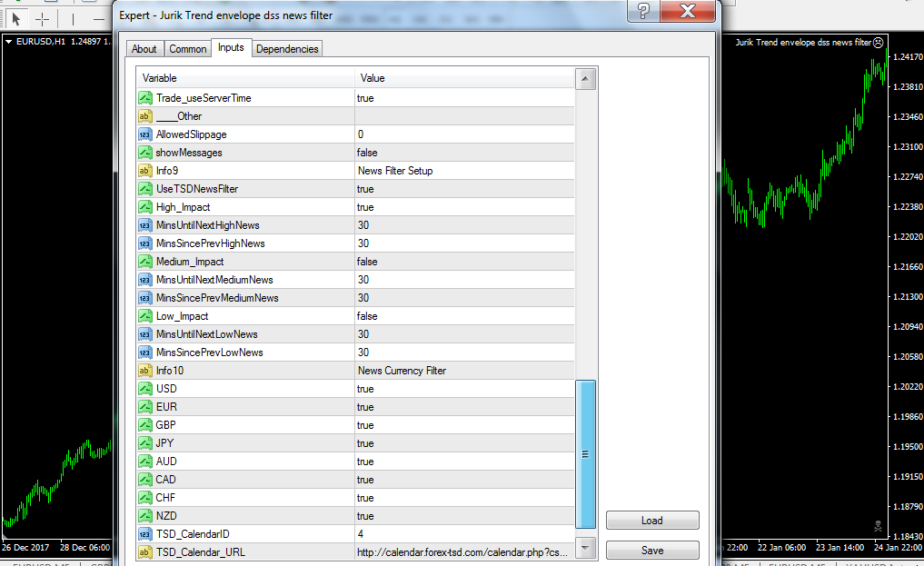Click the string icon beside TSD_Calendar_URL

pos(145,552)
